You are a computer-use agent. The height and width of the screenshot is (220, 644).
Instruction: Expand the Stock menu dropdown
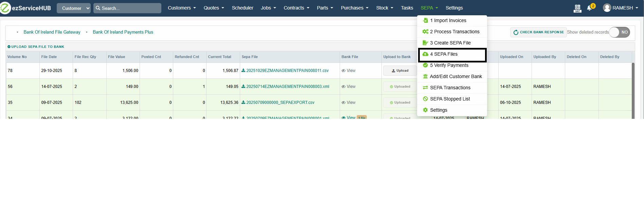[384, 8]
